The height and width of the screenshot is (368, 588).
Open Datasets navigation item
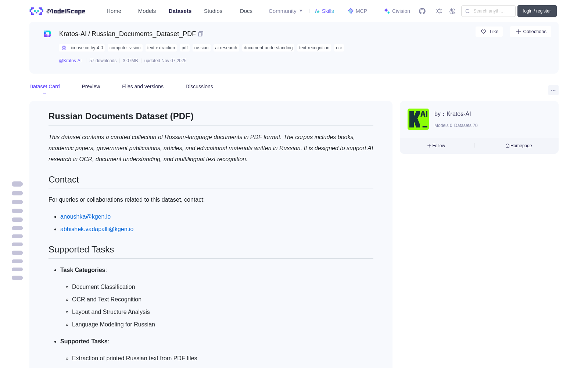pyautogui.click(x=180, y=11)
